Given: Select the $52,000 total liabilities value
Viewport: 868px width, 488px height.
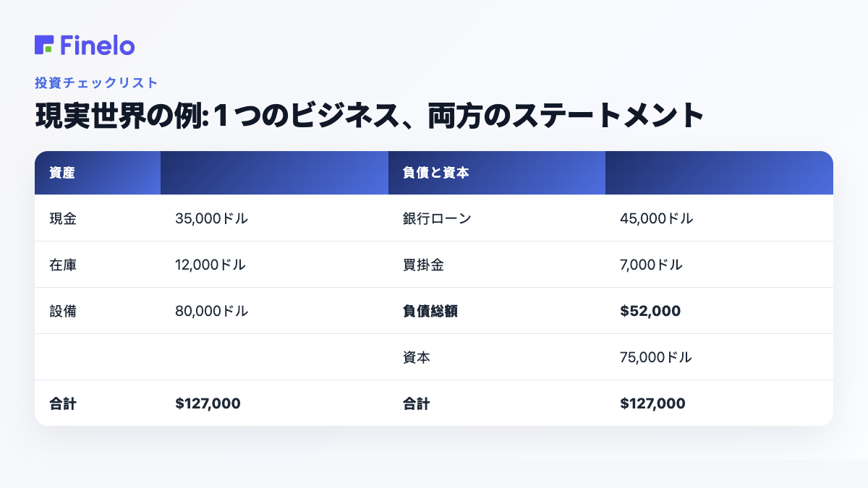Looking at the screenshot, I should [x=650, y=311].
